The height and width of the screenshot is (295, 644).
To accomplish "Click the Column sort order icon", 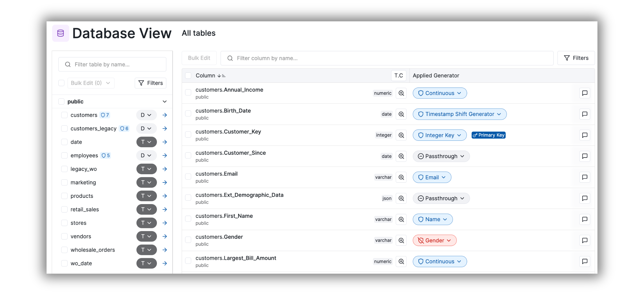I will pyautogui.click(x=221, y=76).
